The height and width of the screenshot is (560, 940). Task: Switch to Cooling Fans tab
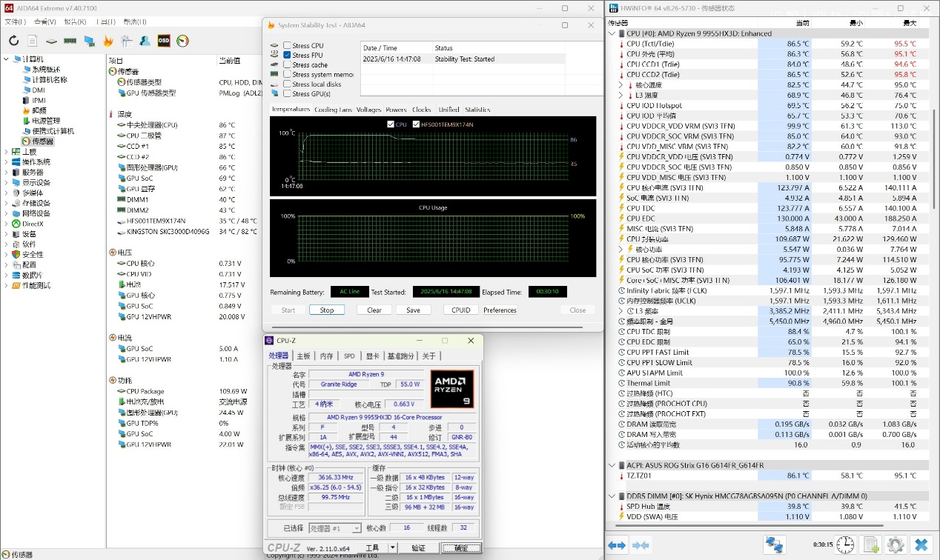(333, 110)
